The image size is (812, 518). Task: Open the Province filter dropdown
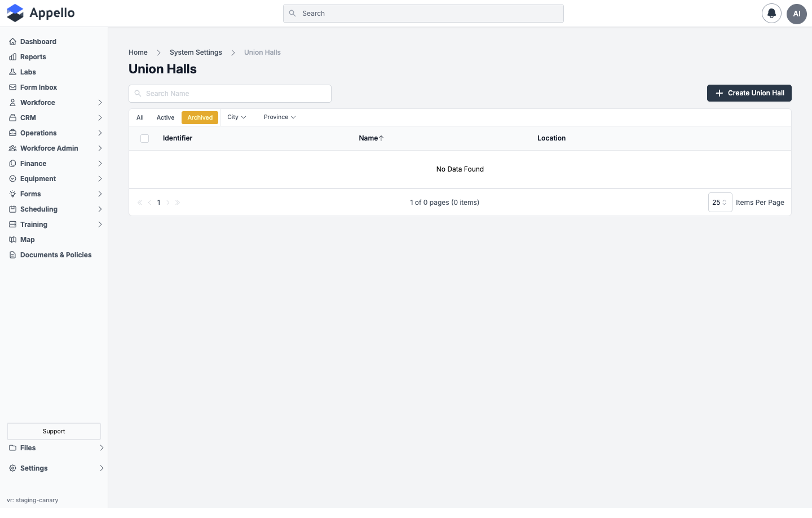click(280, 117)
